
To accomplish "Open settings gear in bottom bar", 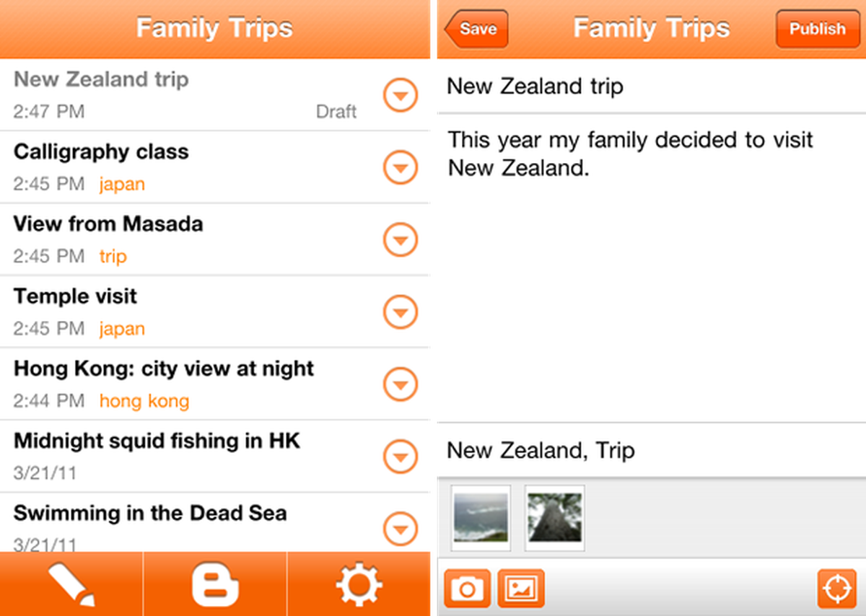I will tap(359, 584).
